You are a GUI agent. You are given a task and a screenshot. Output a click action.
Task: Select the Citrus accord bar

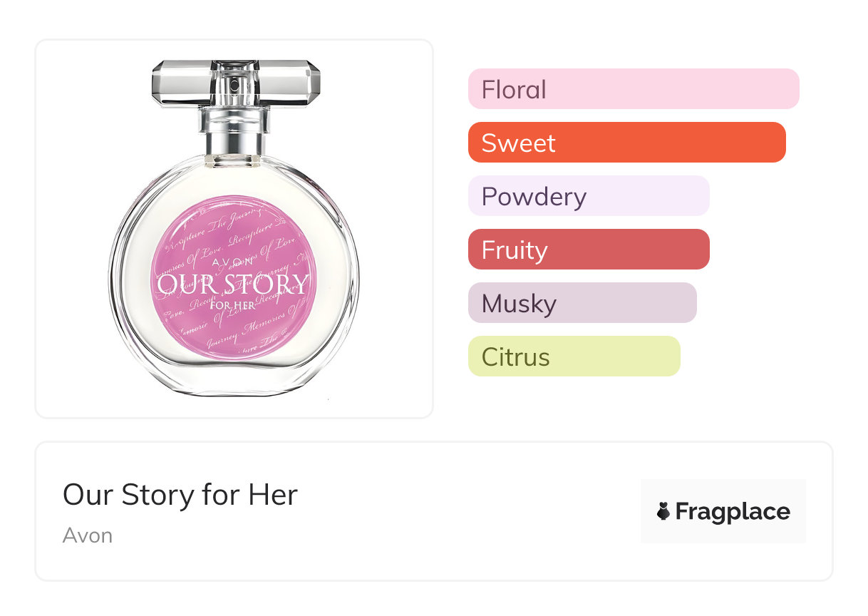pyautogui.click(x=574, y=356)
